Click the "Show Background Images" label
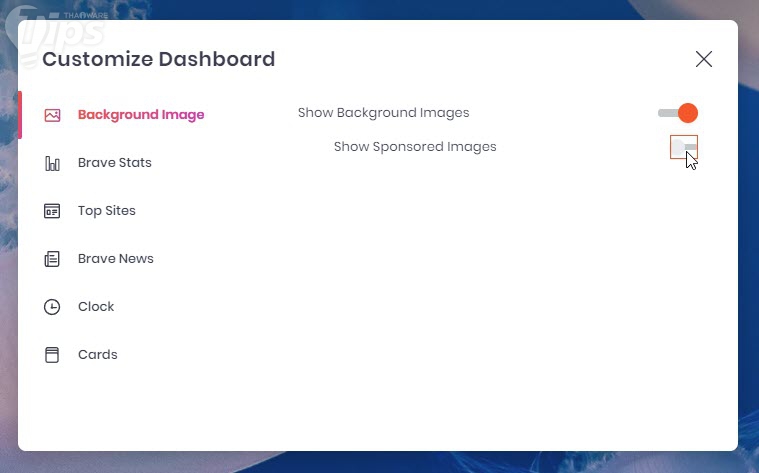 [x=383, y=113]
